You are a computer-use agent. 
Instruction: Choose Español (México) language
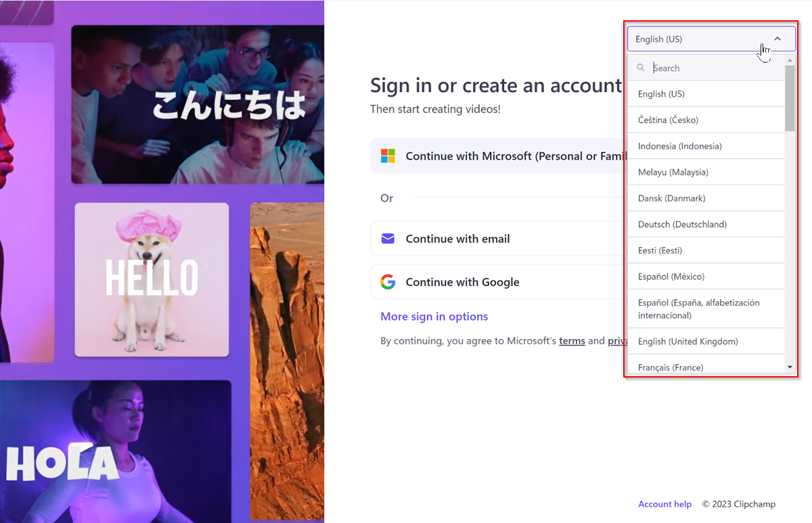(706, 276)
